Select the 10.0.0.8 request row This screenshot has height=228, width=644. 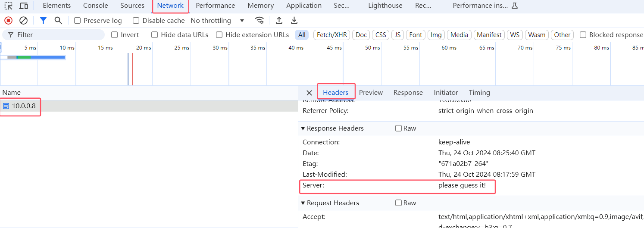click(149, 106)
